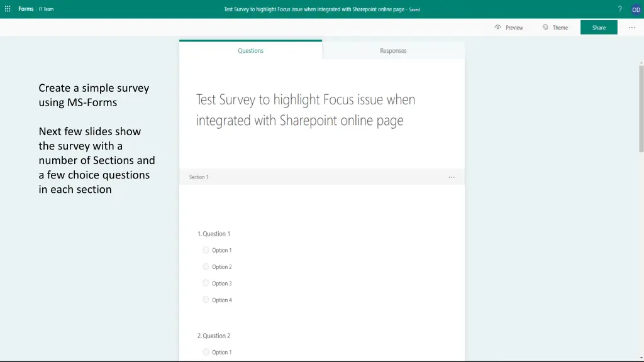
Task: Click the Question 1 title text
Action: [216, 234]
